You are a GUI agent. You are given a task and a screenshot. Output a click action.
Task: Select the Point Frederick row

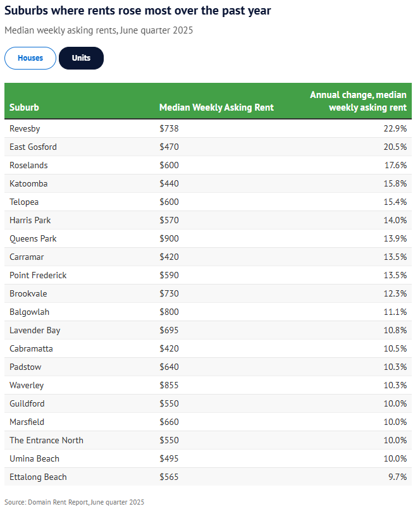tap(208, 275)
